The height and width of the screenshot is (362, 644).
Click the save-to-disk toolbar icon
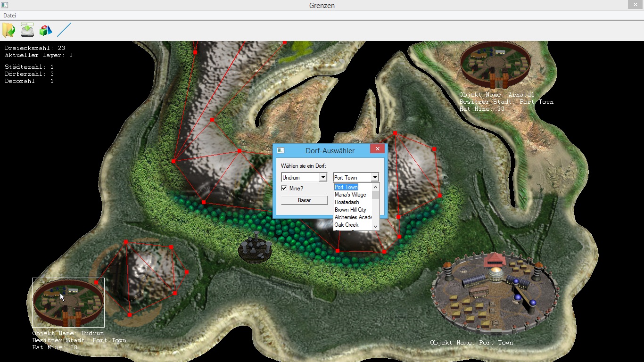(27, 30)
